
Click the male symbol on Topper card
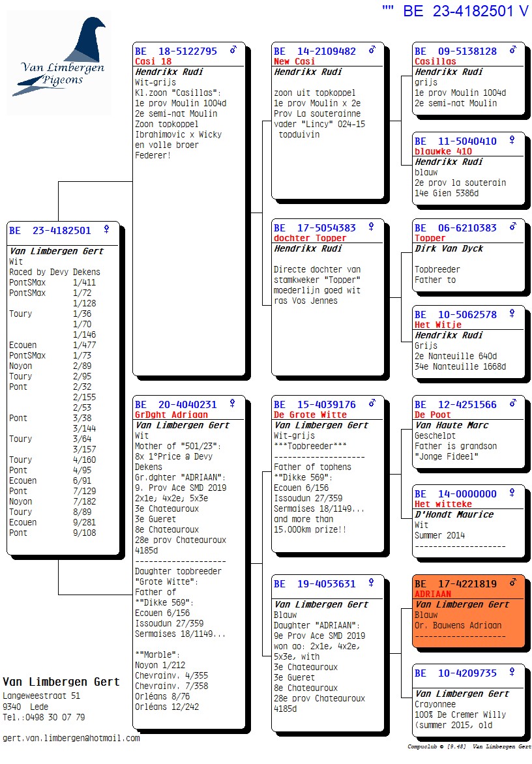pos(513,227)
